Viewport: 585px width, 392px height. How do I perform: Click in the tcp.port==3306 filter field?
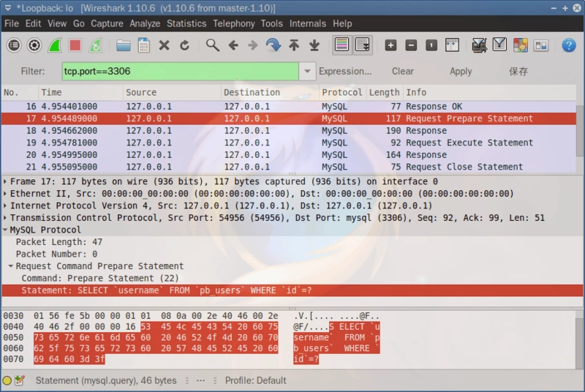click(x=180, y=71)
